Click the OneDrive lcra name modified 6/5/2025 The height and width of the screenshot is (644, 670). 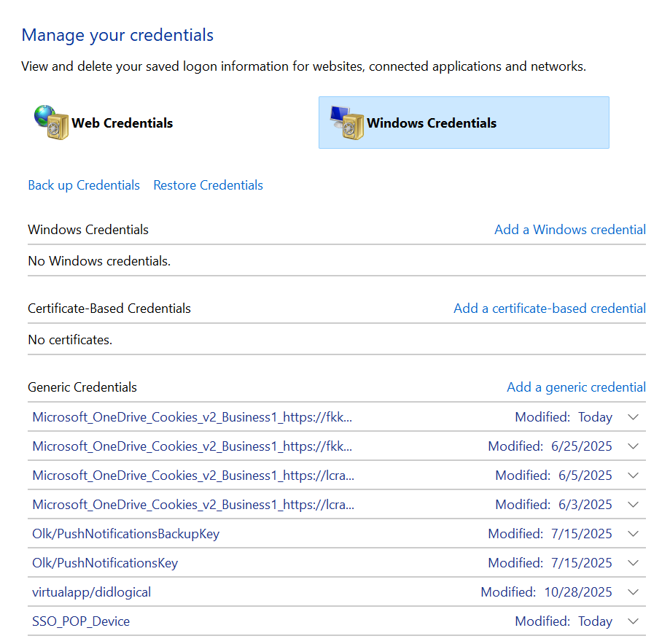point(193,476)
